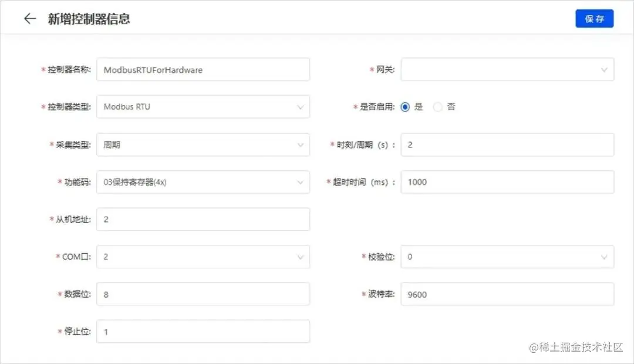The image size is (634, 364).
Task: Click the 保存 save button
Action: (594, 18)
